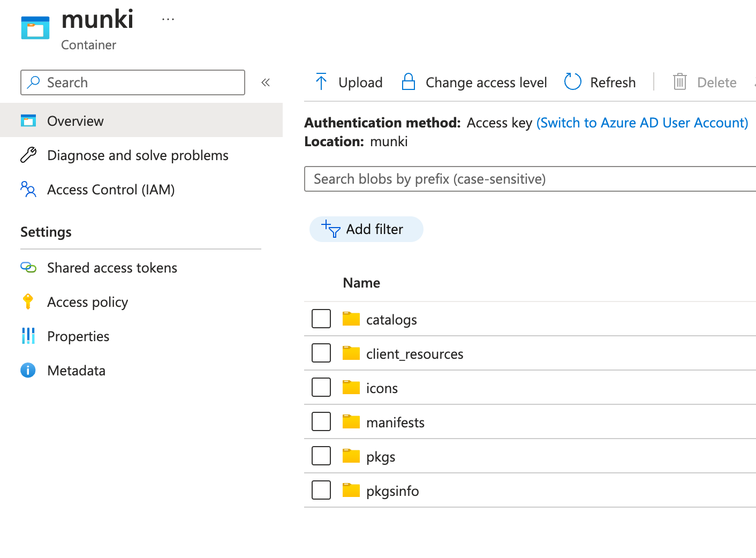Click the icons folder icon

click(351, 388)
